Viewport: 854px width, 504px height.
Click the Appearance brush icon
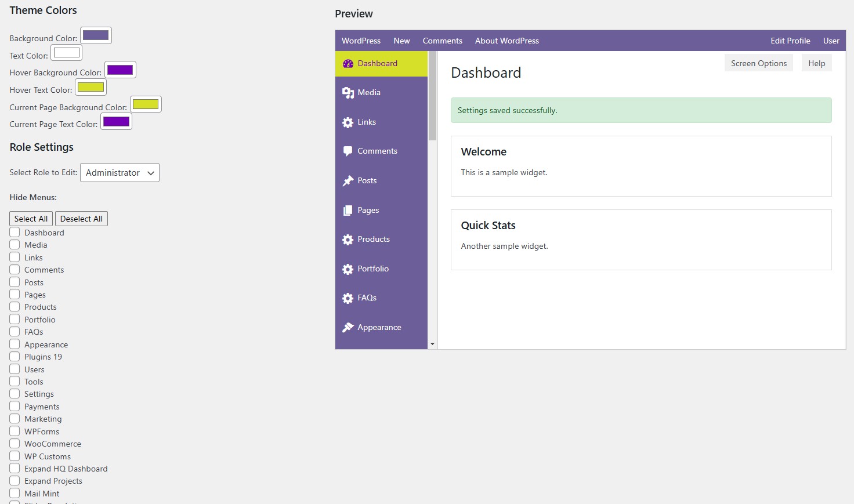348,328
